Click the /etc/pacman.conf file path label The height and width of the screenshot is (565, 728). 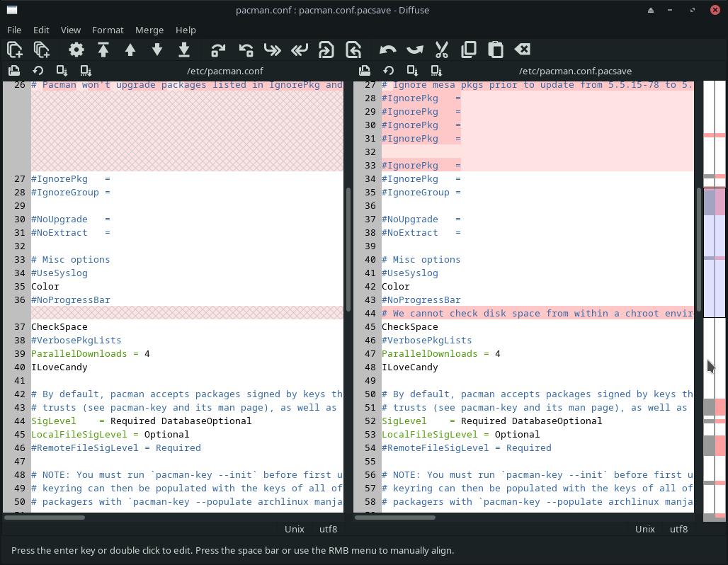pos(224,71)
